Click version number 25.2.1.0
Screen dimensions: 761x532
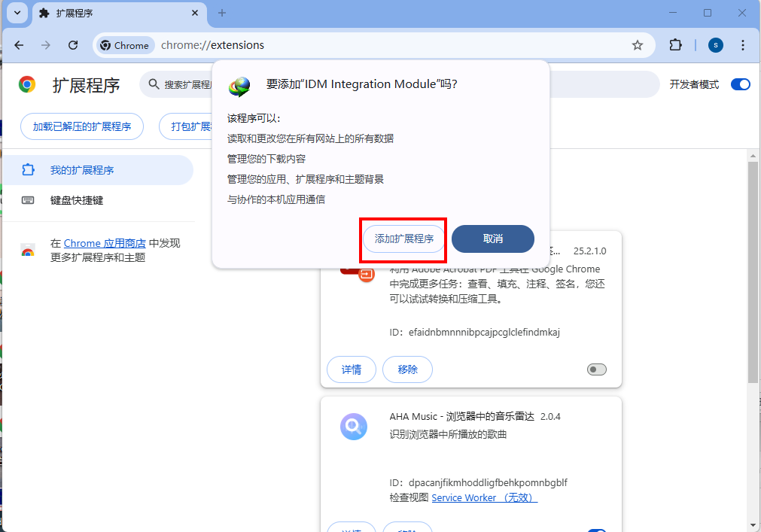coord(589,251)
